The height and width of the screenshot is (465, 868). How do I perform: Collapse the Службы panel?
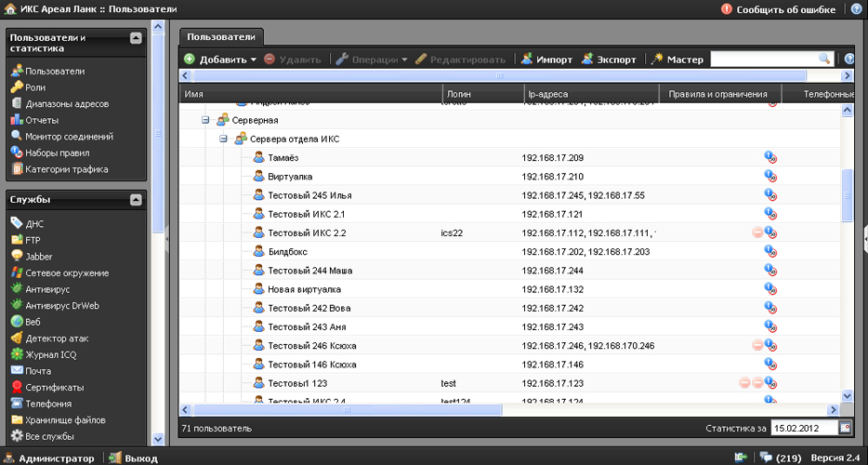pos(136,200)
